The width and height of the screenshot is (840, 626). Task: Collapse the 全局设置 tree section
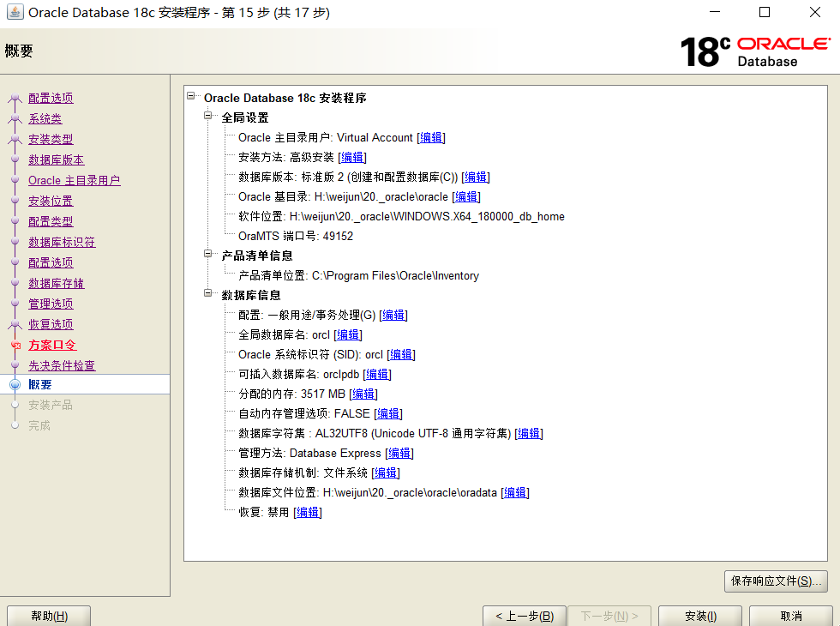pyautogui.click(x=207, y=117)
